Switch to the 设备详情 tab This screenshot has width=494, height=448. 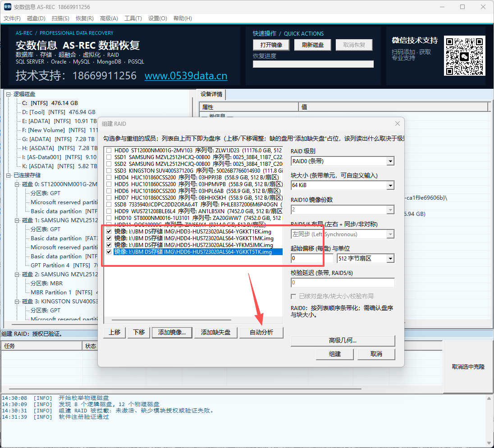(x=211, y=94)
